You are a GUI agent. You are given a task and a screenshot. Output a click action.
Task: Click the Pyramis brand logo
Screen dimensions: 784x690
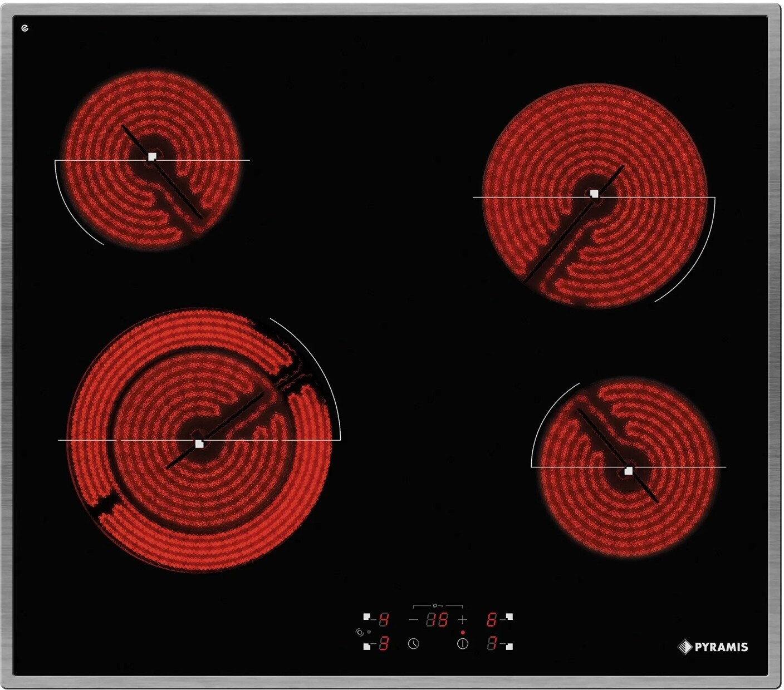(x=713, y=647)
